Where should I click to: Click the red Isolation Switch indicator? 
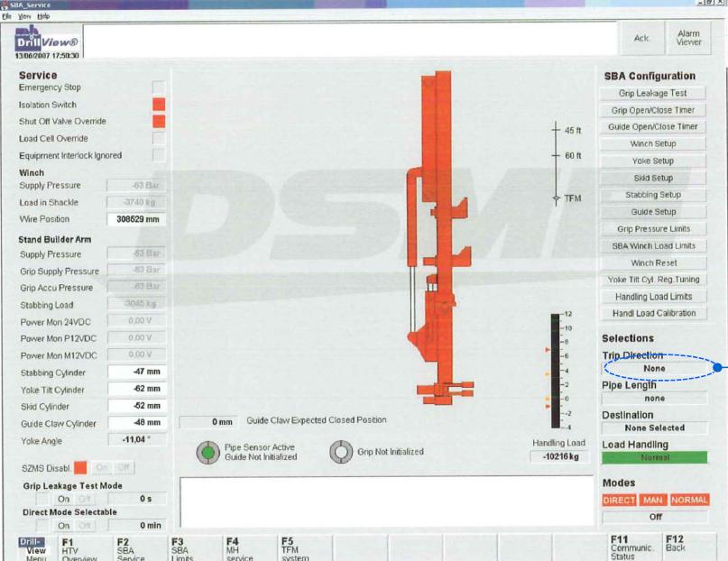[159, 105]
